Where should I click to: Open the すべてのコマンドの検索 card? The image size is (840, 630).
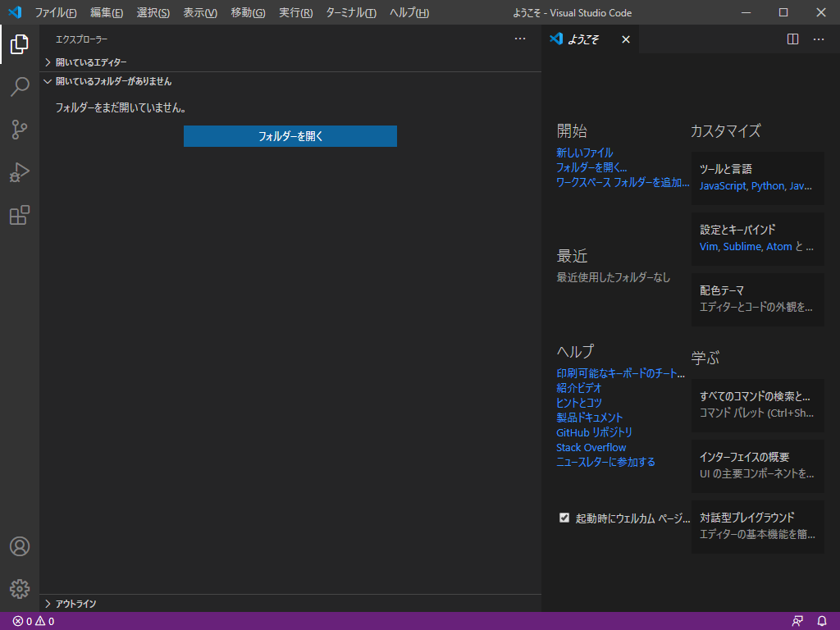tap(757, 405)
